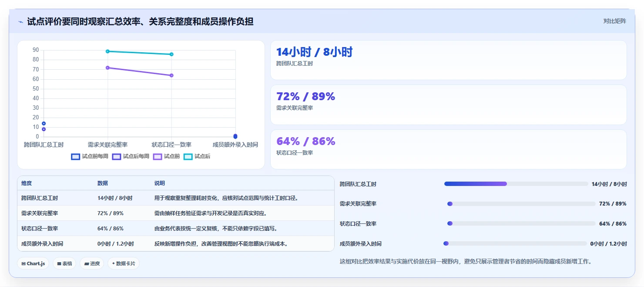Click the 维度 column header
The width and height of the screenshot is (644, 287).
pos(27,183)
